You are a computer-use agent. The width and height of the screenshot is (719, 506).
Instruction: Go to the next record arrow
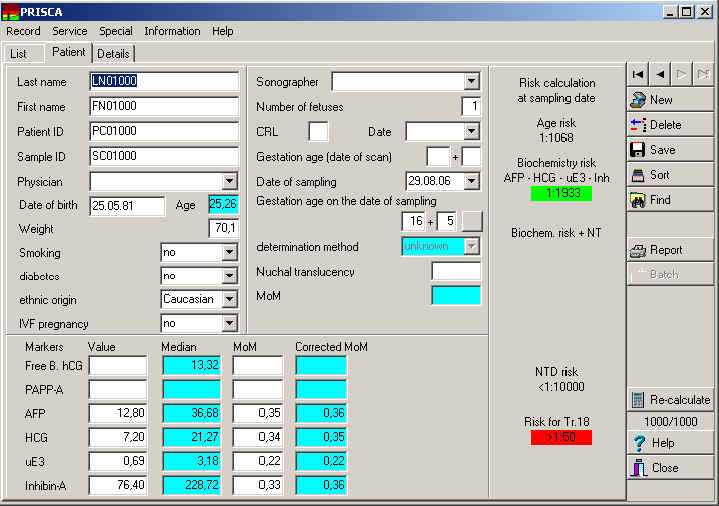coord(681,74)
